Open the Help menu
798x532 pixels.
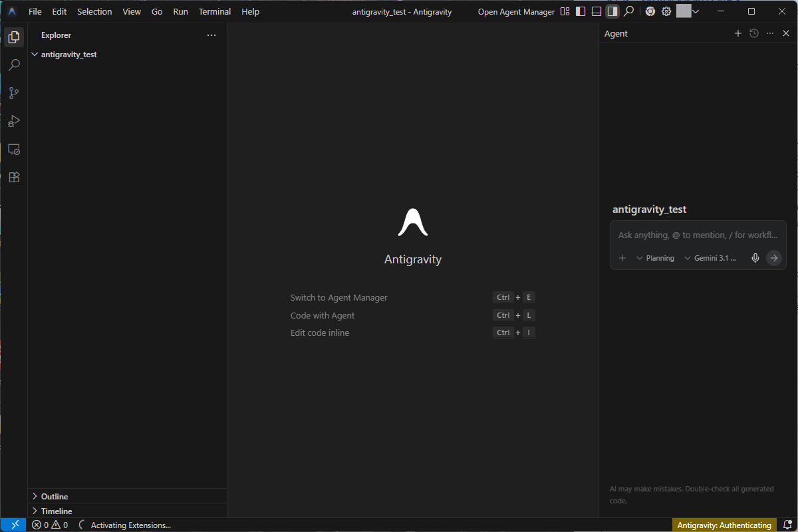point(251,11)
